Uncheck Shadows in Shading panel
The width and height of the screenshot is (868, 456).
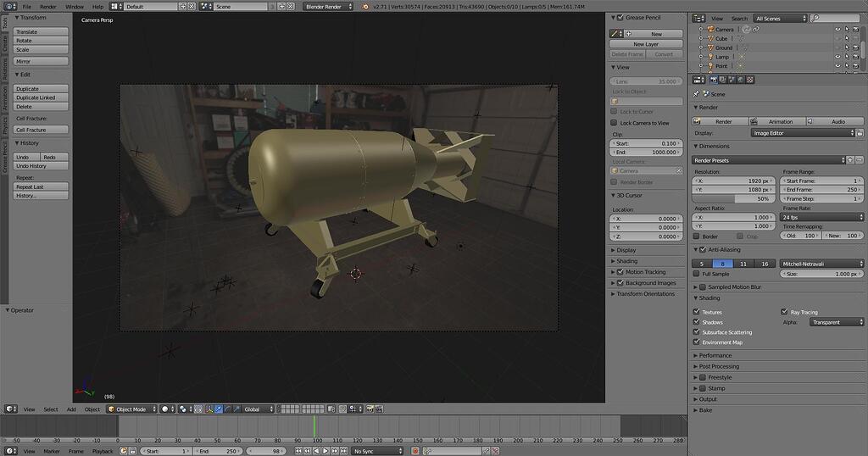697,321
